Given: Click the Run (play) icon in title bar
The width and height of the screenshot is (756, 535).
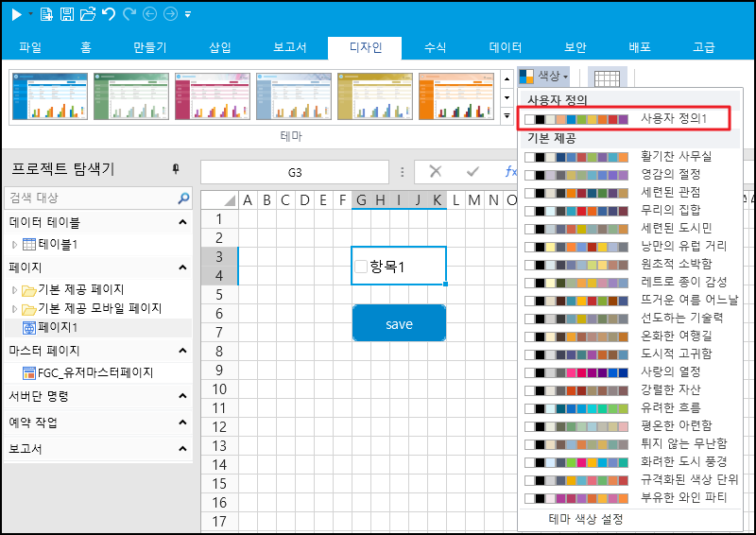Looking at the screenshot, I should [16, 14].
